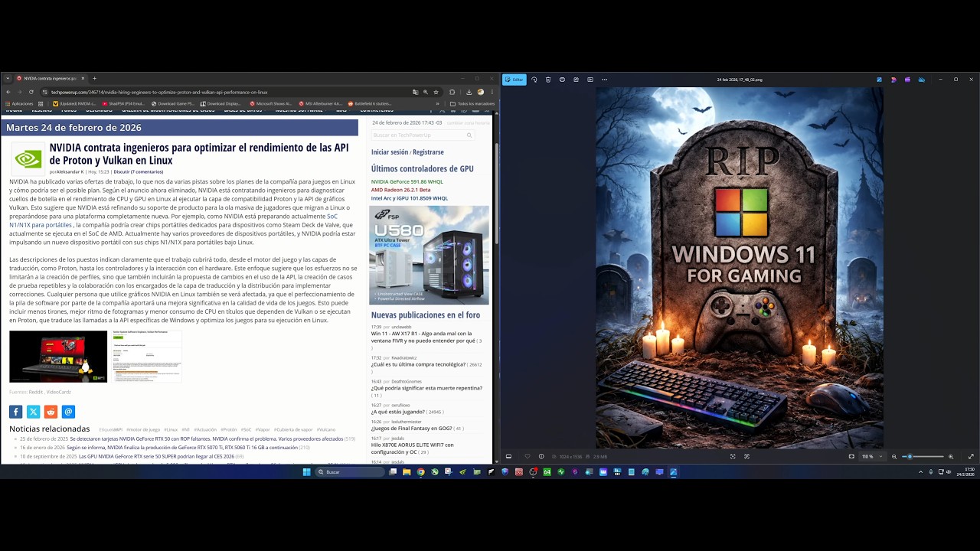Show file info in Photos viewer
Image resolution: width=980 pixels, height=551 pixels.
click(541, 457)
